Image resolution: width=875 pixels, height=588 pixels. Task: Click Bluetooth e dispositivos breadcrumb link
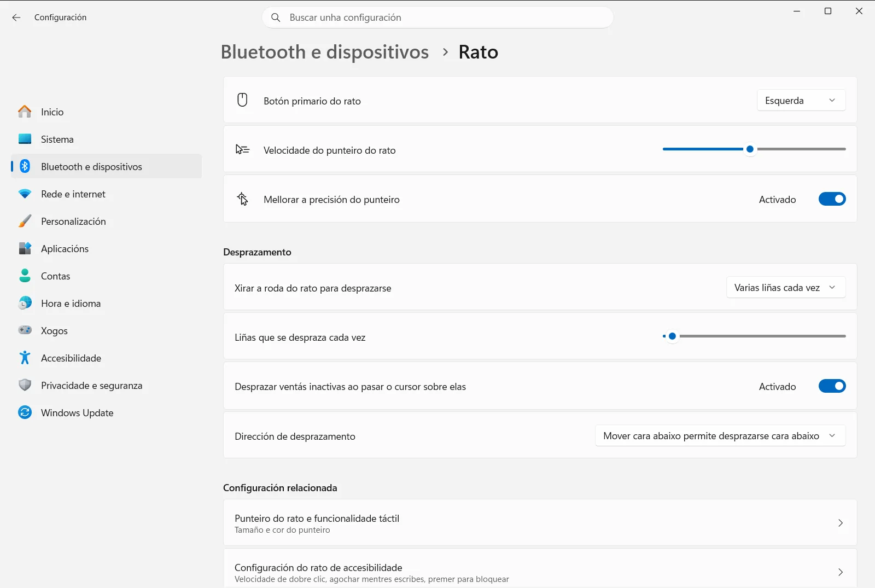(x=325, y=52)
